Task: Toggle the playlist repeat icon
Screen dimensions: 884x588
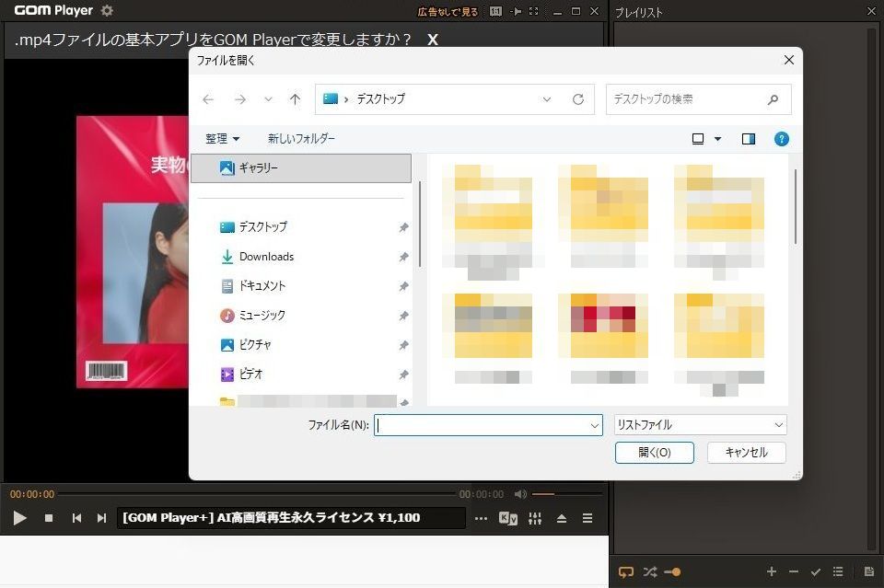Action: pyautogui.click(x=626, y=571)
